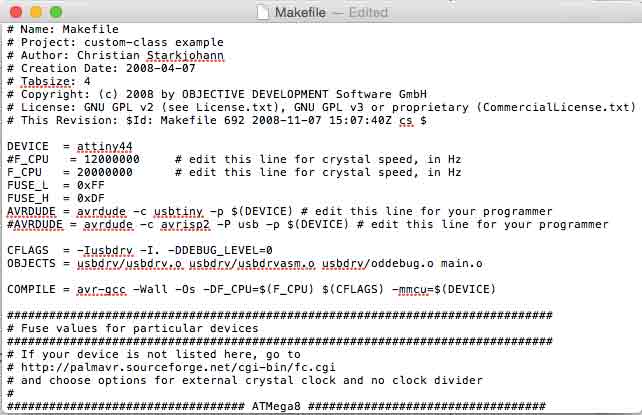Viewport: 642px width, 415px height.
Task: Click "usbdrv/usbdrvasm.o" in OBJECTS line
Action: pyautogui.click(x=252, y=264)
